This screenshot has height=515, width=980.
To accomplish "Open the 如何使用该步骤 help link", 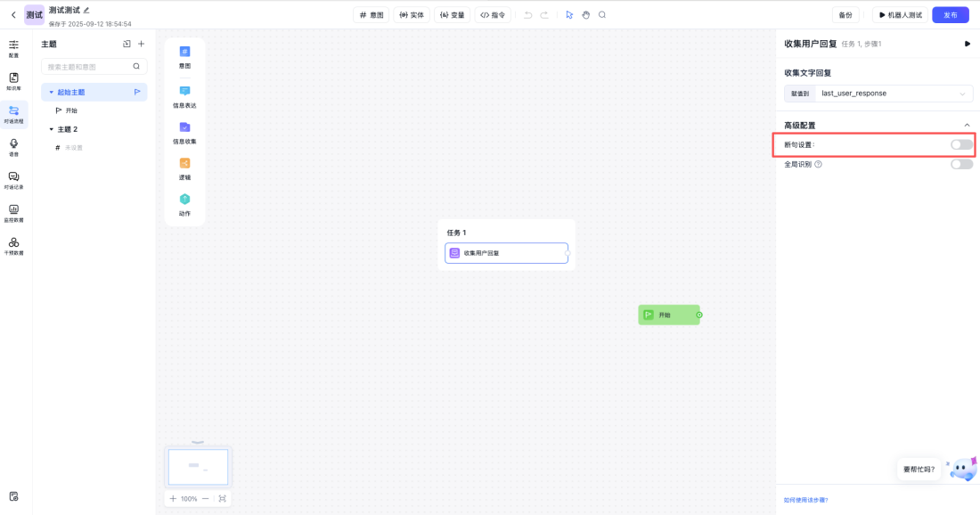I will click(805, 500).
